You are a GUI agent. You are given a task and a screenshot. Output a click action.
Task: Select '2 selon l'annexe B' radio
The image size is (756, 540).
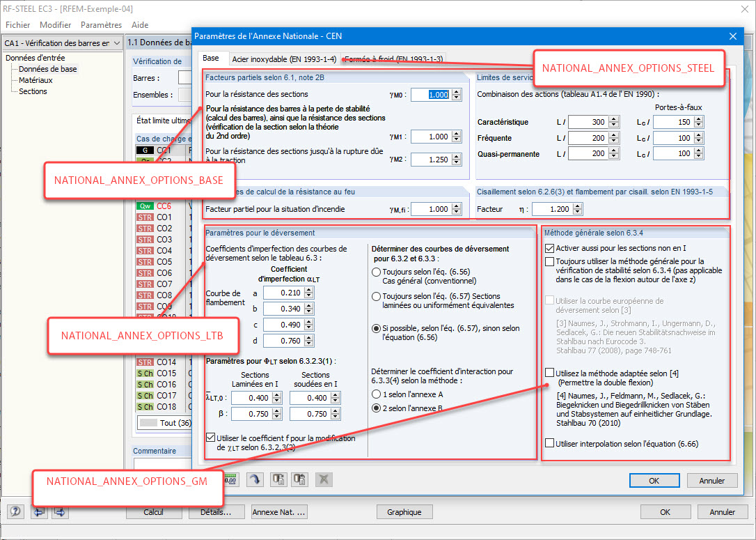coord(376,408)
